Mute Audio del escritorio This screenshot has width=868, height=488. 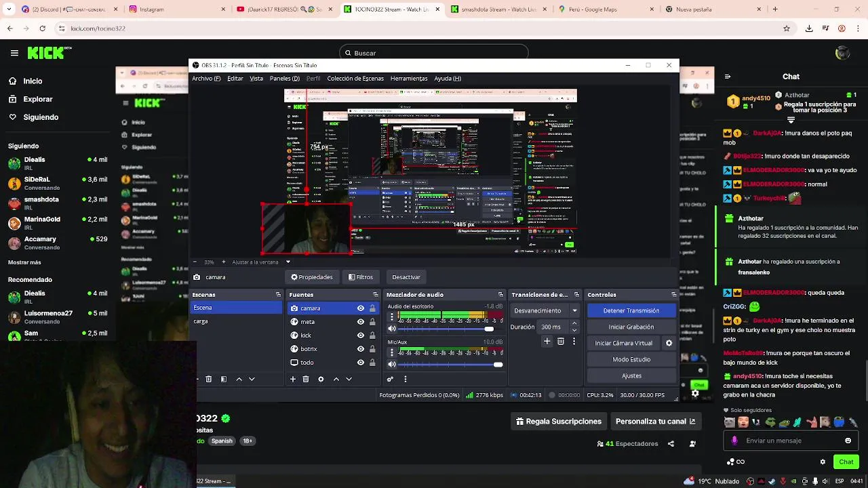click(391, 329)
